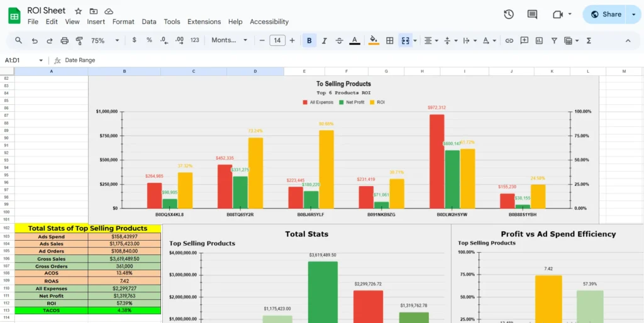Click the font size input field
Viewport: 644px width, 323px height.
pyautogui.click(x=277, y=40)
